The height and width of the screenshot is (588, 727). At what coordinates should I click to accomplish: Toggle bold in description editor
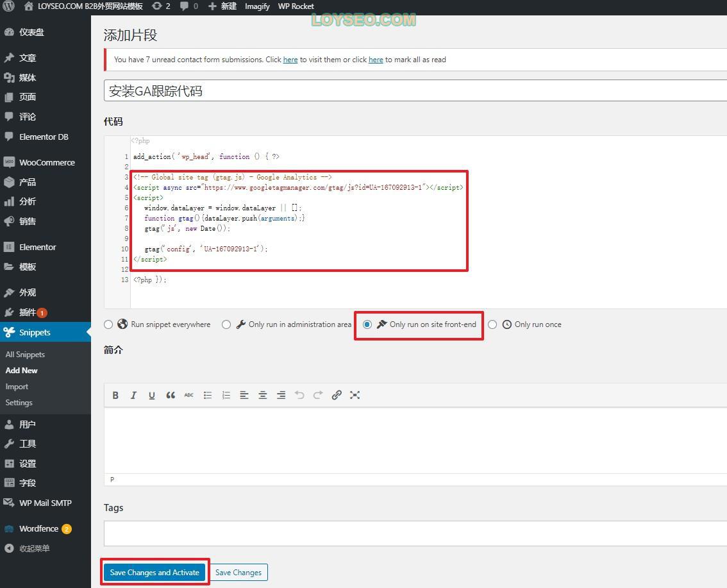(115, 395)
